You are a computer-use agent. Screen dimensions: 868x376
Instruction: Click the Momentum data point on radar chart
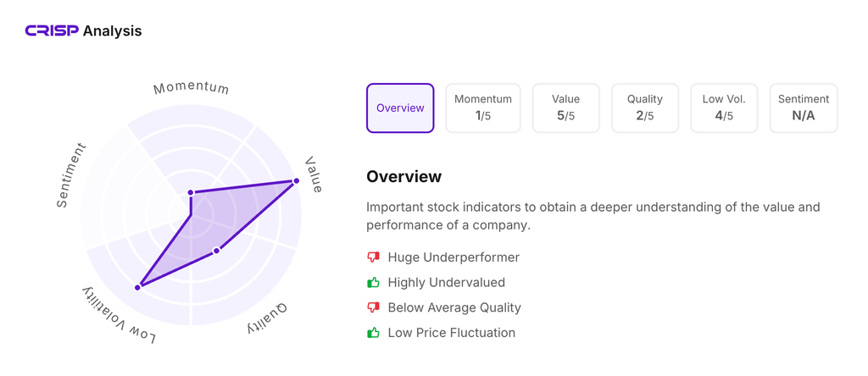pyautogui.click(x=191, y=193)
